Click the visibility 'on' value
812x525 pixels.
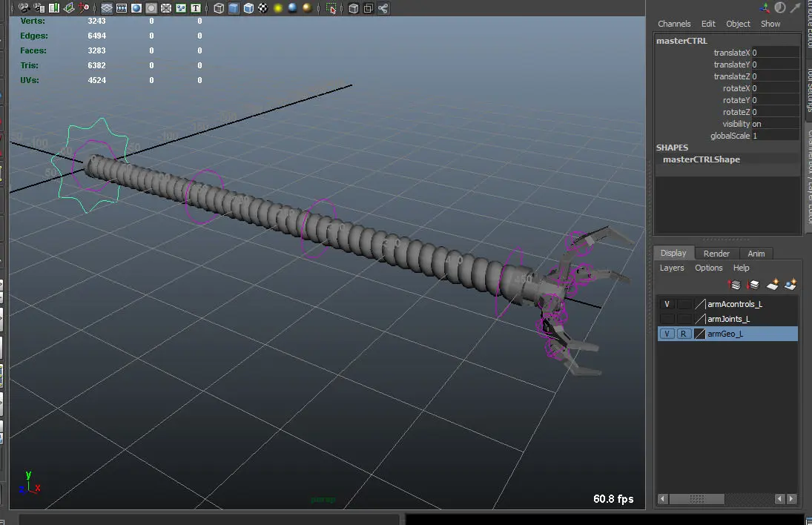click(x=775, y=125)
